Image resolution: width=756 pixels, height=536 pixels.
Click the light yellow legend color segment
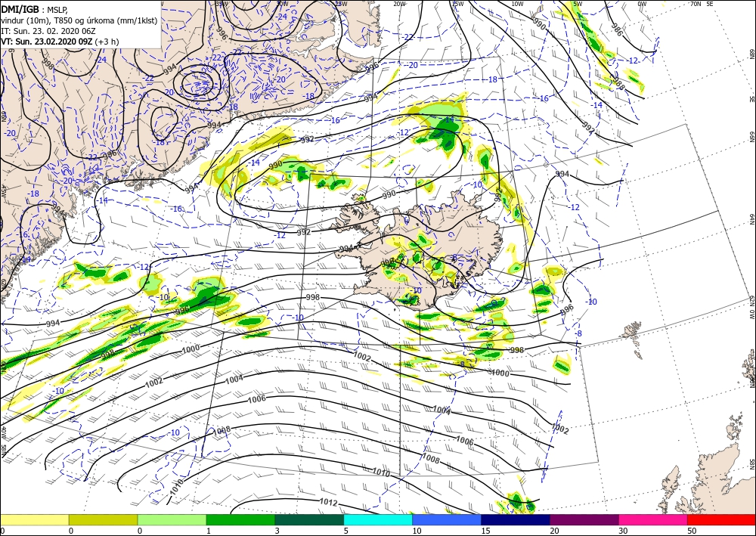35,519
